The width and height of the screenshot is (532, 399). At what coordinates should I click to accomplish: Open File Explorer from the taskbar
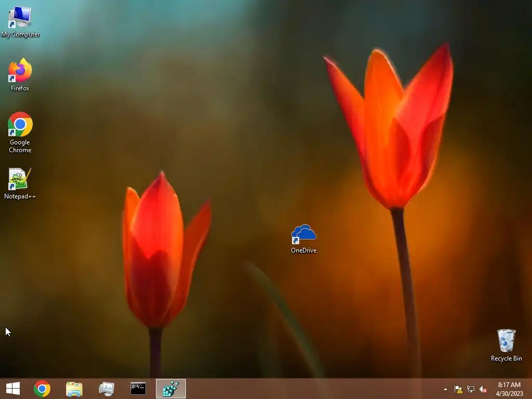pos(74,389)
